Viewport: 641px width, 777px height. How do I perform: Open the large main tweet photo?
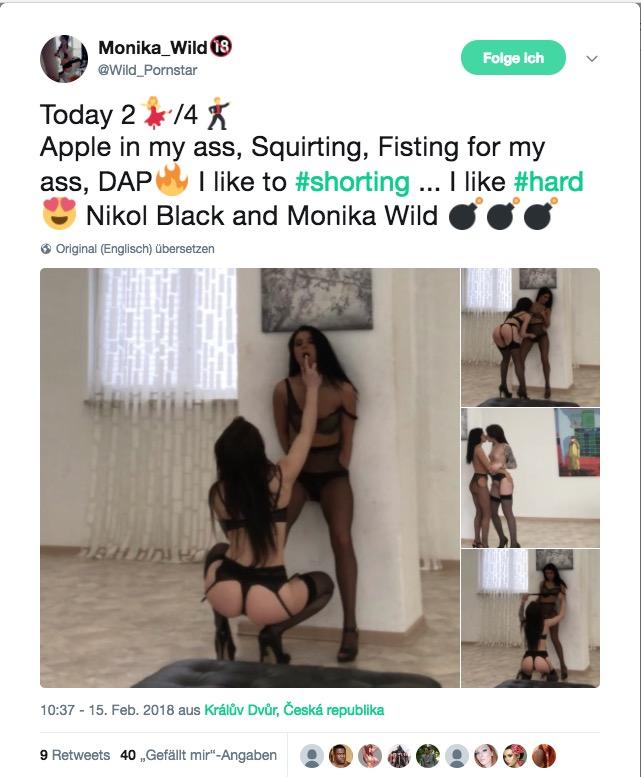(250, 478)
